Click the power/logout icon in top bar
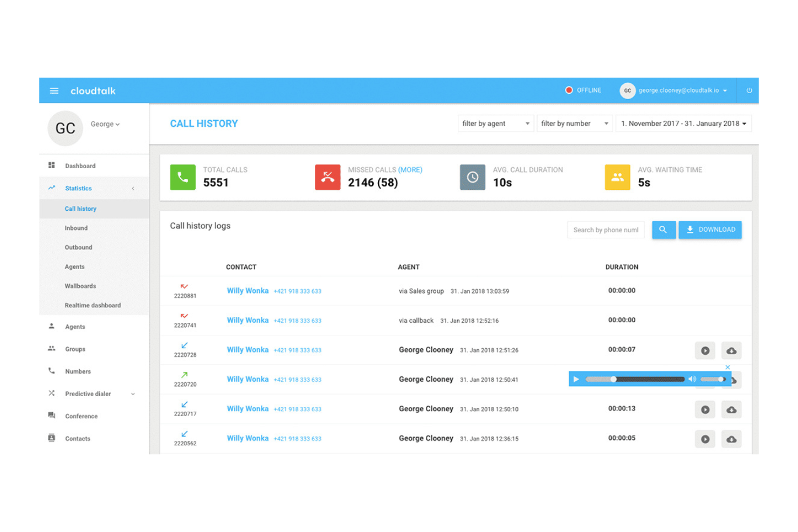This screenshot has width=798, height=532. pos(748,91)
